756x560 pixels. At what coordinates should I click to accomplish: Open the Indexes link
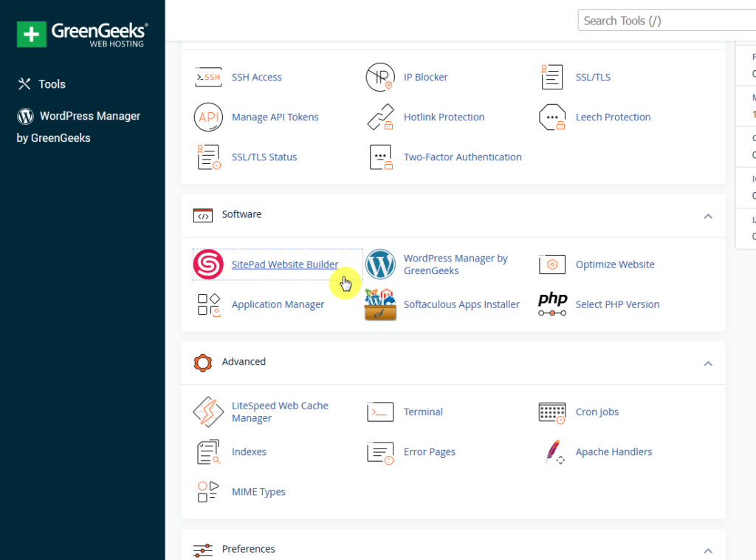[249, 452]
